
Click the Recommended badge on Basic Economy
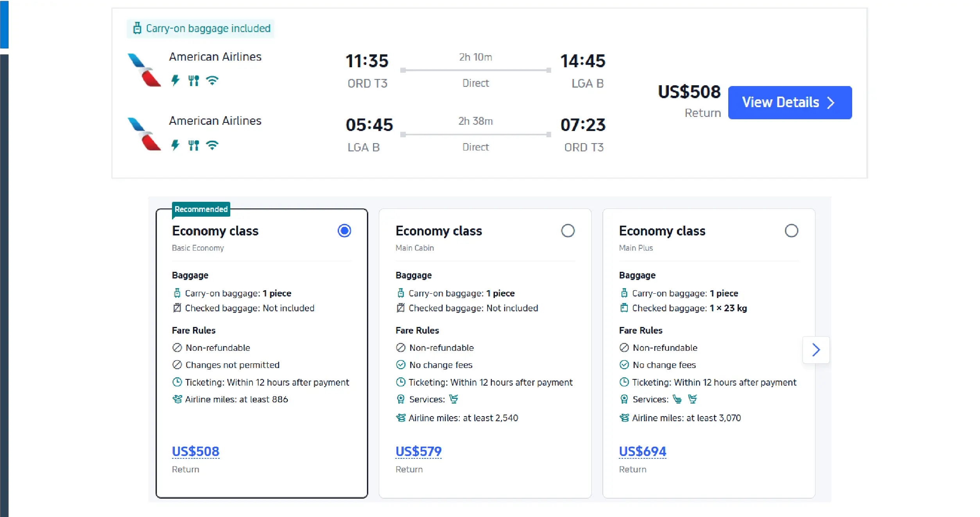[x=201, y=209]
